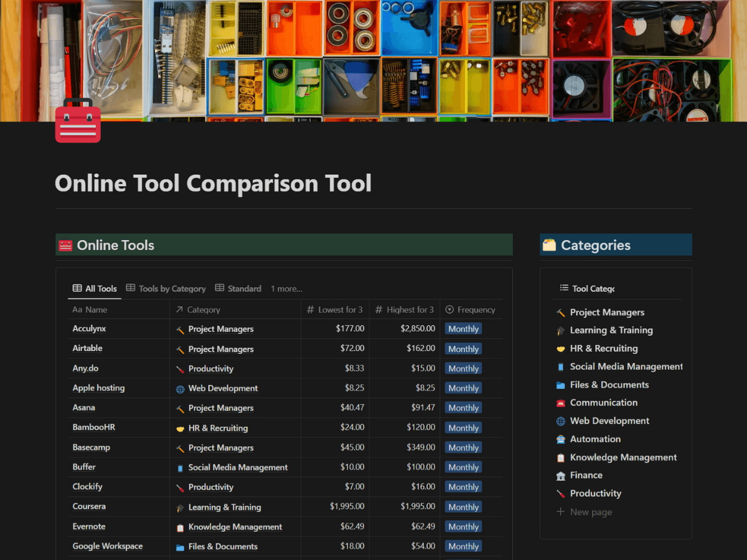Switch to the Tools by Category tab
The height and width of the screenshot is (560, 747).
[x=166, y=288]
